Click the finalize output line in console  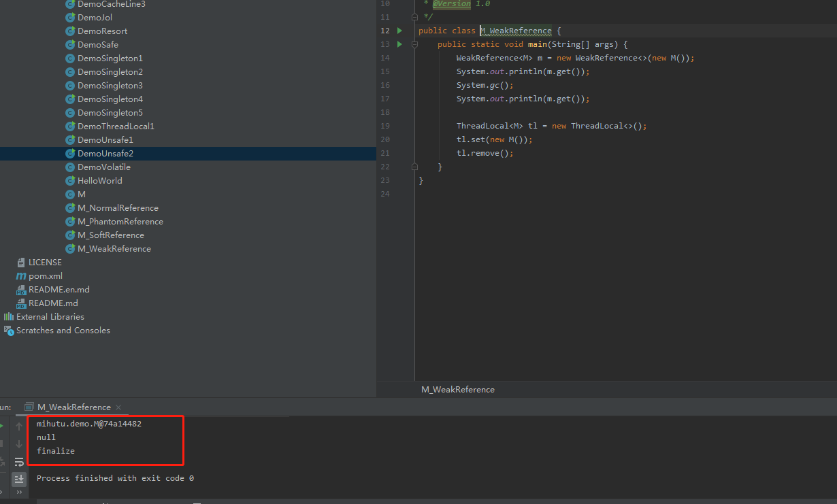point(56,451)
